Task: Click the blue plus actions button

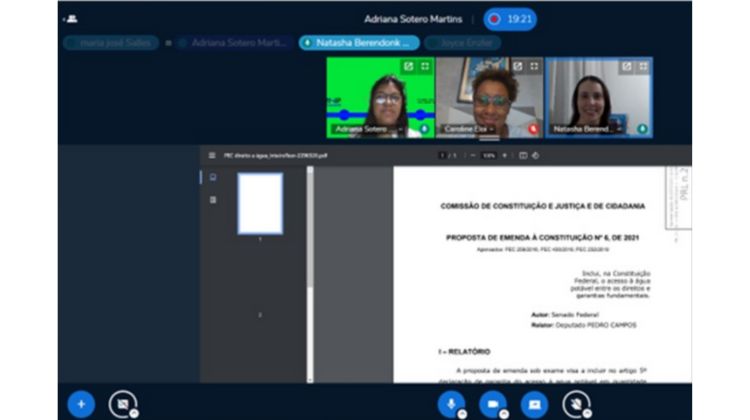Action: (x=81, y=403)
